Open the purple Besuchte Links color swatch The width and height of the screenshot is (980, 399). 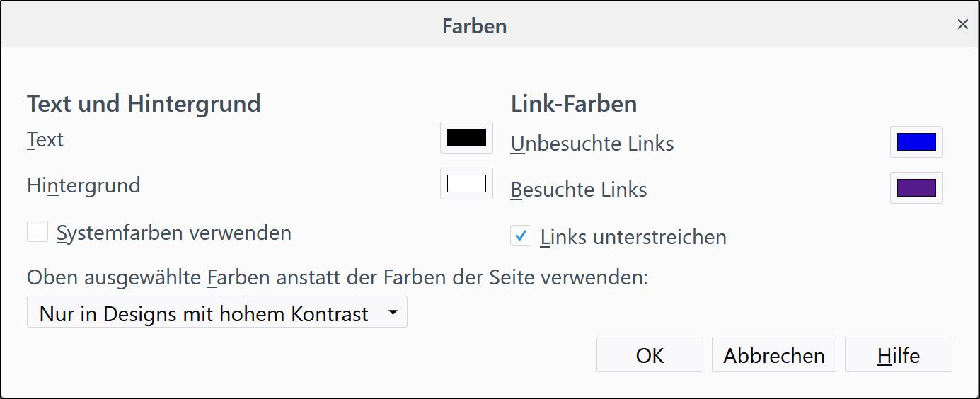pyautogui.click(x=916, y=188)
